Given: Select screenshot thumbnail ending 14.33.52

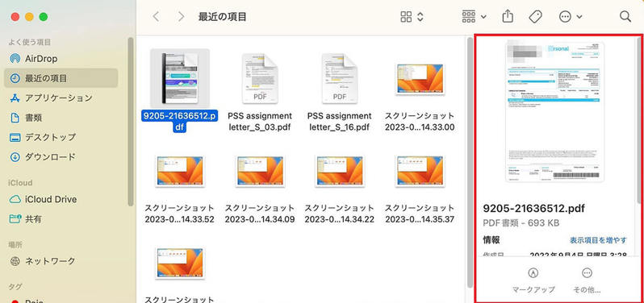Looking at the screenshot, I should tap(179, 171).
